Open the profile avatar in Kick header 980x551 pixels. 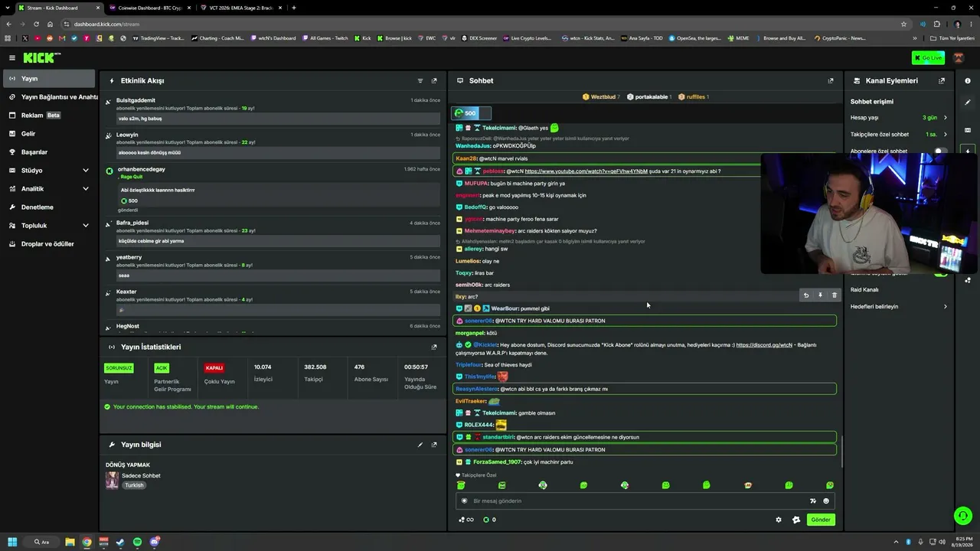click(959, 58)
